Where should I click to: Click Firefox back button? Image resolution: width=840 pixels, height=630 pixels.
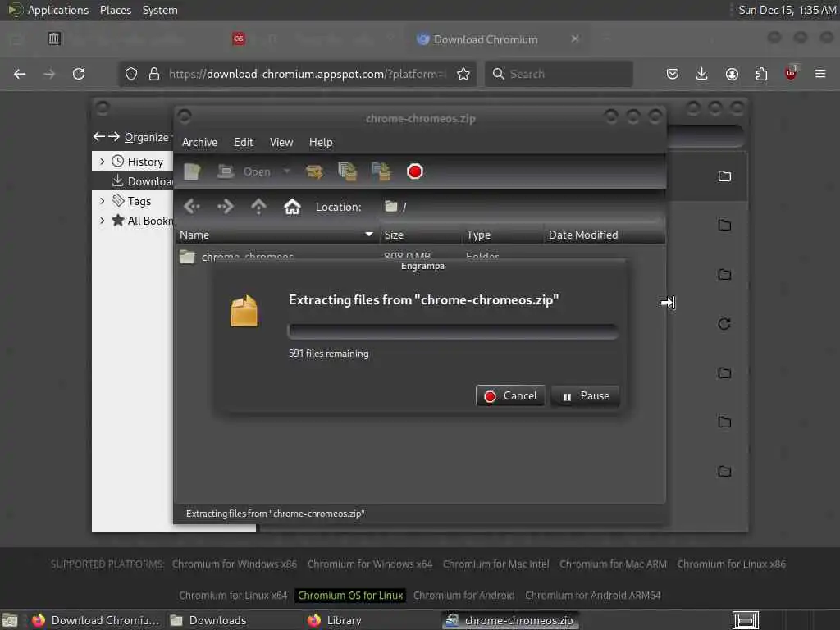[20, 74]
